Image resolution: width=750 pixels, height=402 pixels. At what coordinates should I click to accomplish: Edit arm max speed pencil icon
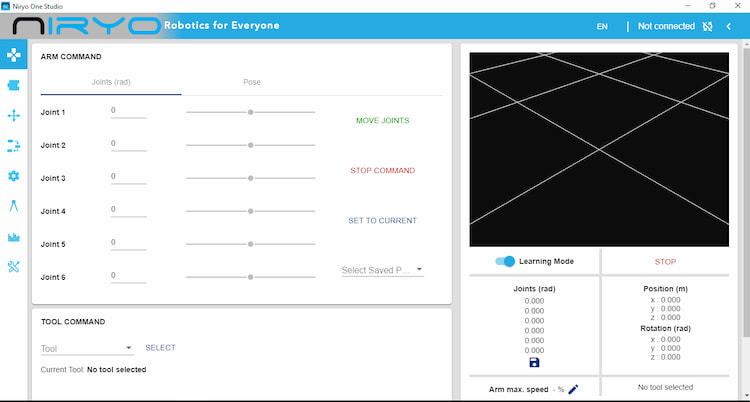[573, 390]
